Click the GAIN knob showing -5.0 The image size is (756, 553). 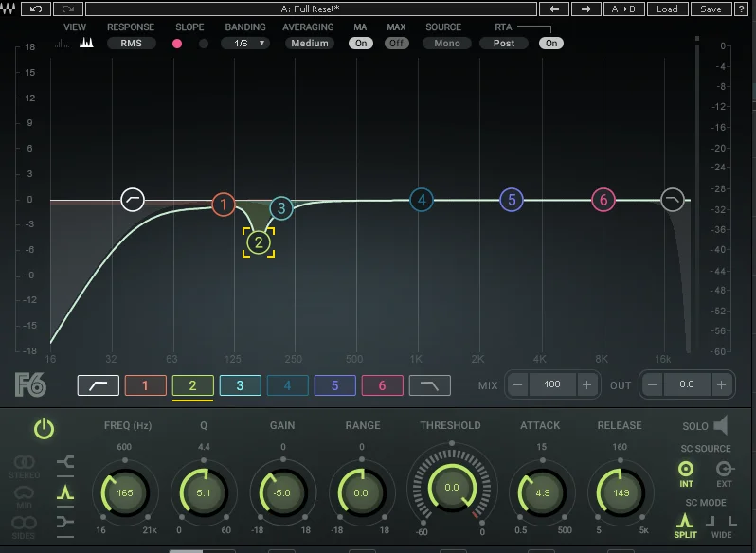pos(282,492)
